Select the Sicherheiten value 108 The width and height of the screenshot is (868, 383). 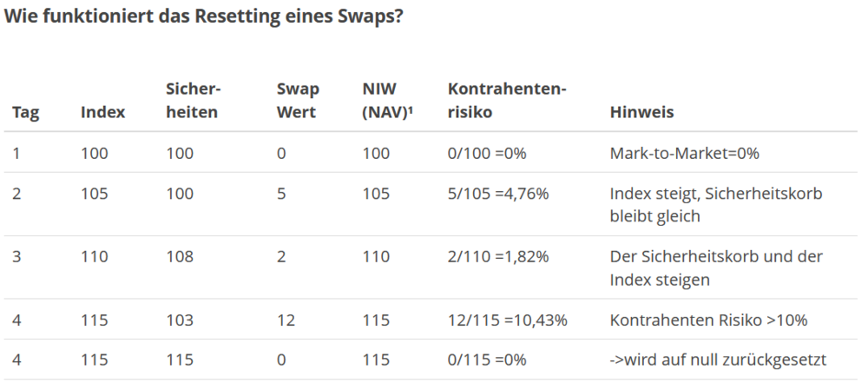[180, 257]
